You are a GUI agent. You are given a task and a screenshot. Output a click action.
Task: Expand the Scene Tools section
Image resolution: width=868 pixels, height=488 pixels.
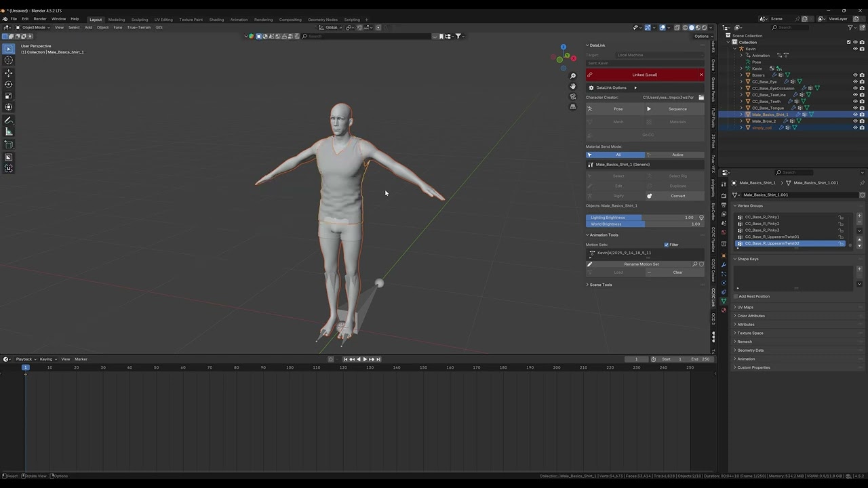(600, 285)
